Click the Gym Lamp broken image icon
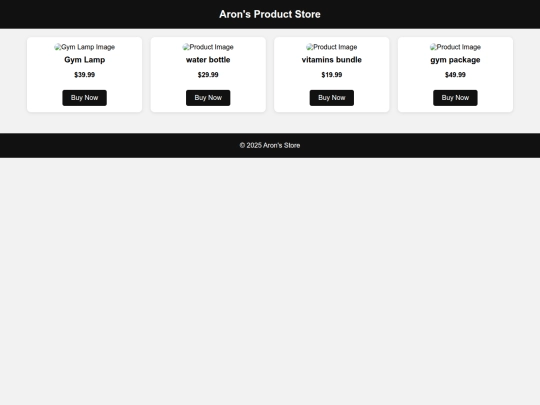The width and height of the screenshot is (540, 405). tap(58, 47)
